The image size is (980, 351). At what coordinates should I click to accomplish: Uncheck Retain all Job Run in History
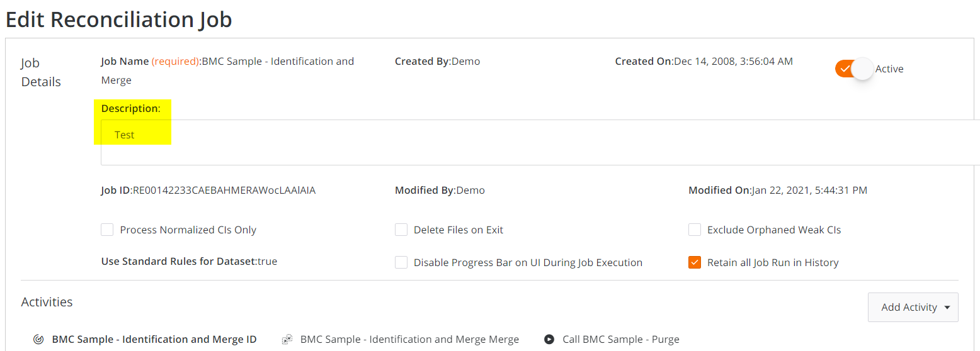pyautogui.click(x=695, y=262)
